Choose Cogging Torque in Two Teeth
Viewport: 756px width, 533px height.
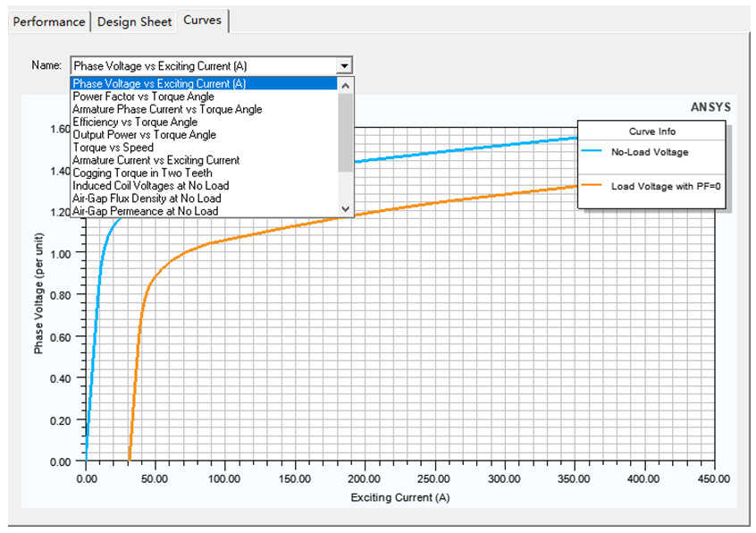[204, 173]
